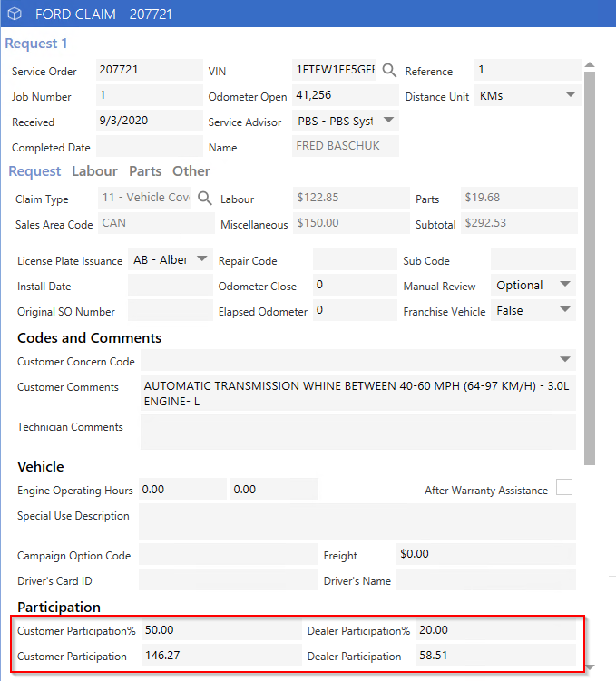Click the cube icon in title bar
Viewport: 616px width, 681px height.
(x=15, y=14)
